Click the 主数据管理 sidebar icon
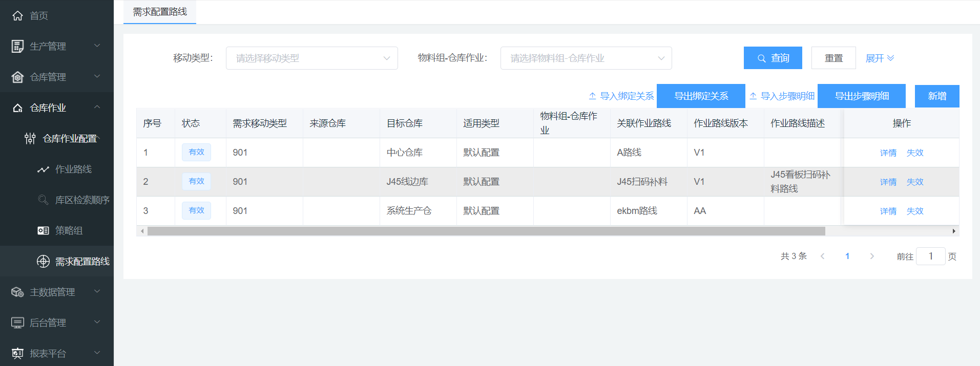The image size is (980, 366). pyautogui.click(x=17, y=292)
